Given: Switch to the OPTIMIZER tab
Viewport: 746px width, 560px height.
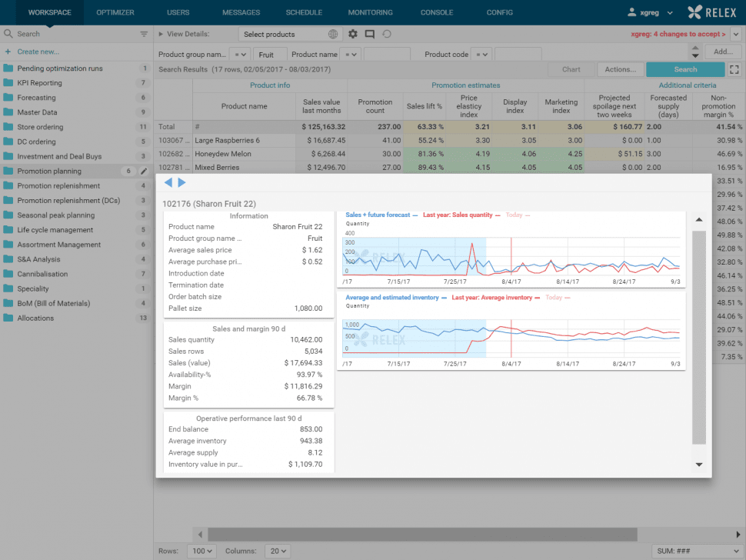Looking at the screenshot, I should (115, 12).
